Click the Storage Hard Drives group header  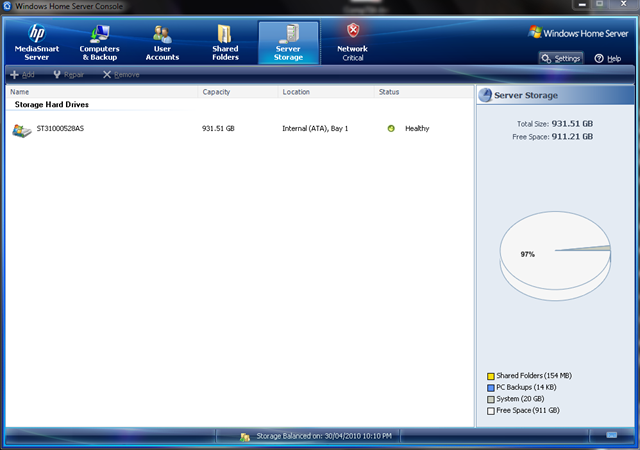click(52, 105)
